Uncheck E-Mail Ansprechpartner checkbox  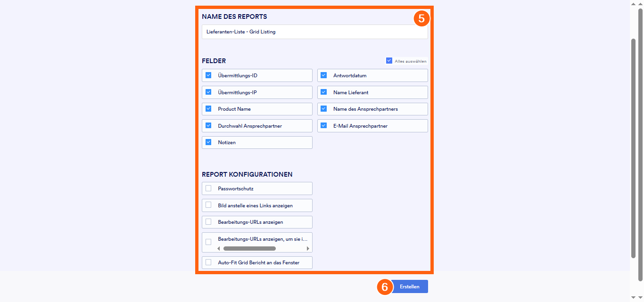pos(323,126)
